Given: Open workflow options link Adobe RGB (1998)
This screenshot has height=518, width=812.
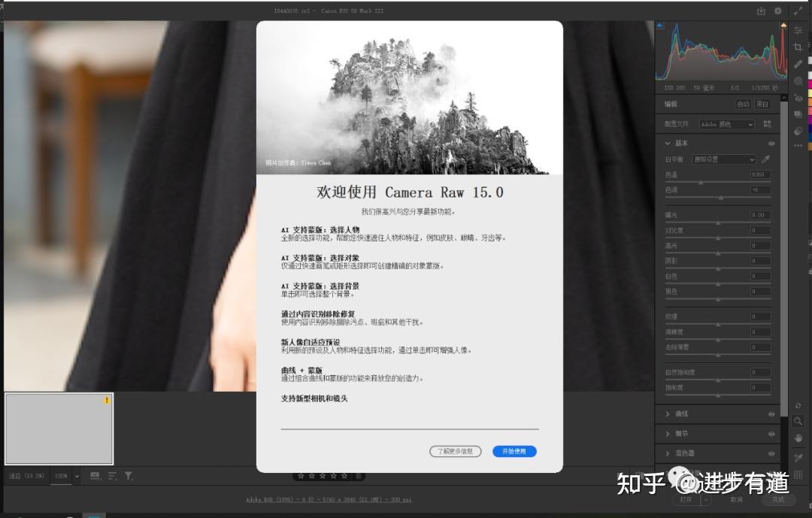Looking at the screenshot, I should pos(329,500).
